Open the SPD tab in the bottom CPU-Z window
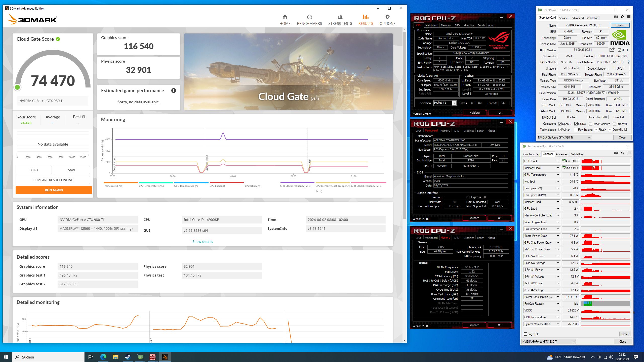The image size is (644, 362). tap(457, 238)
